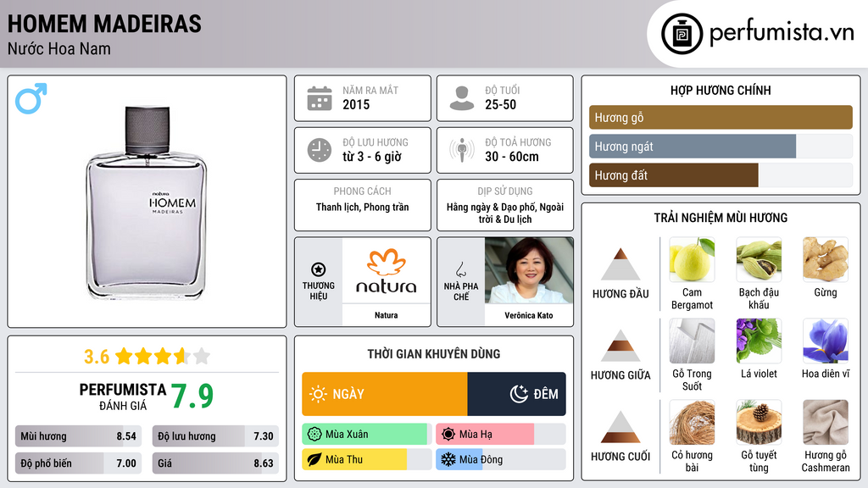
Task: Click the clock icon beside Độ lưu hương
Action: 320,150
